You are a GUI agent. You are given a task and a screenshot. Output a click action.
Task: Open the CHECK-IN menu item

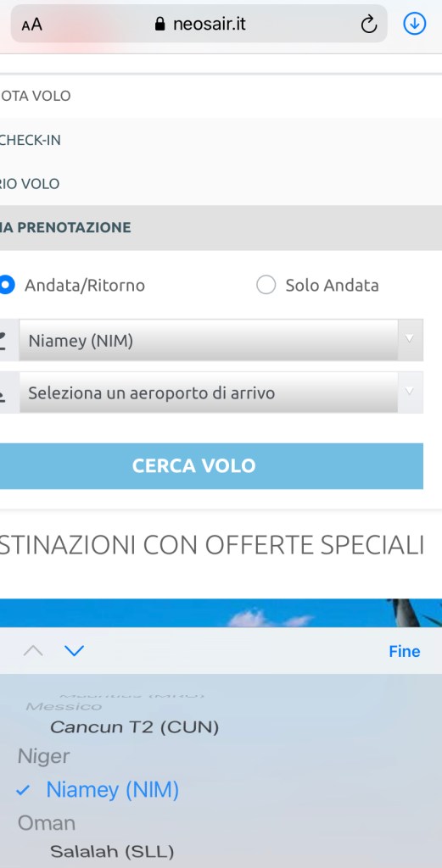[30, 140]
